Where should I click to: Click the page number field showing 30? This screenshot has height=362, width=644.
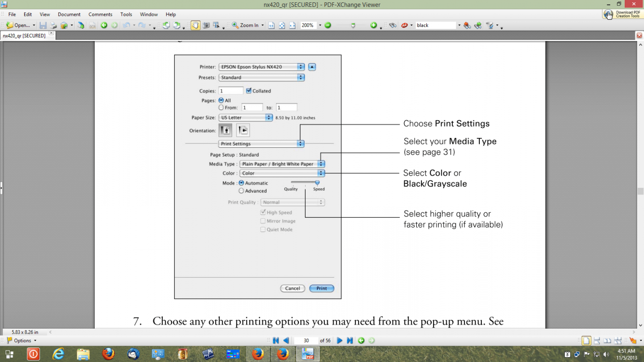(306, 341)
